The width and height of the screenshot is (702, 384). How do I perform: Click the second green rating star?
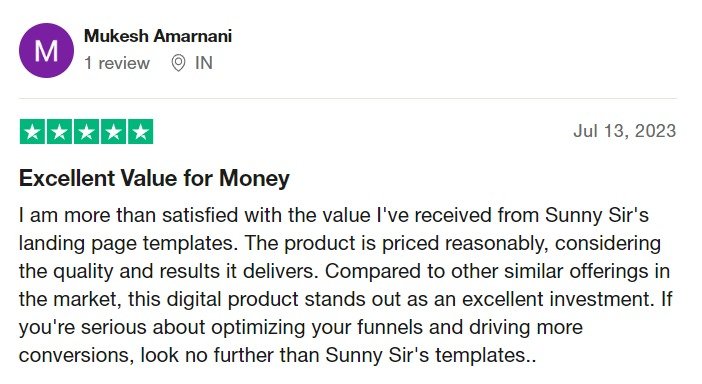(59, 132)
